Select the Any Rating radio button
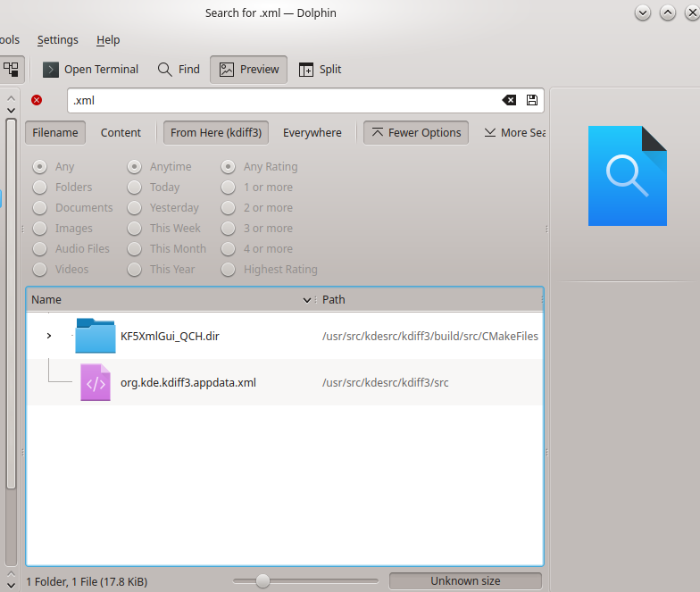This screenshot has width=700, height=592. tap(229, 166)
